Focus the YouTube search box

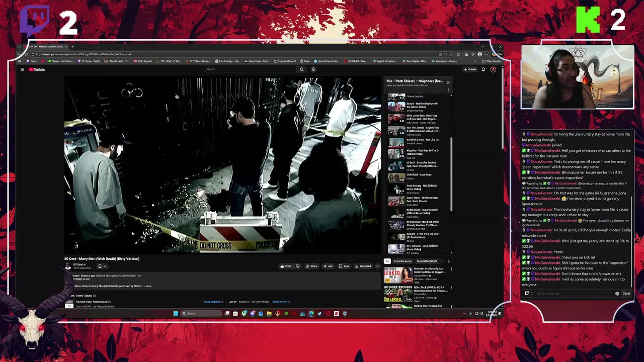251,69
